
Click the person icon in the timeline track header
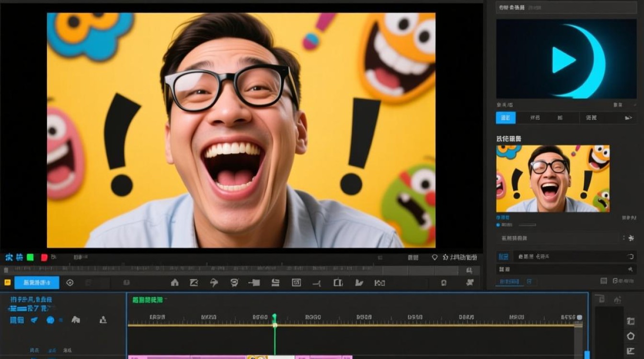(103, 320)
